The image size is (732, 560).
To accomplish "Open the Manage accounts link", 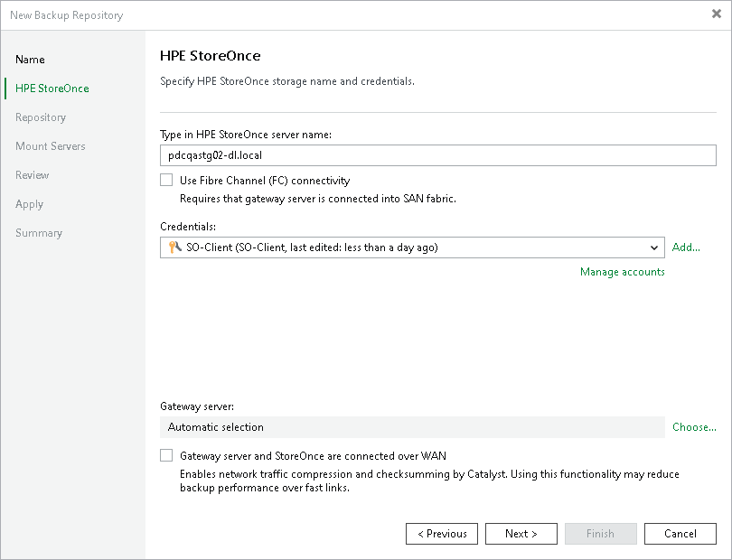I will [x=623, y=272].
